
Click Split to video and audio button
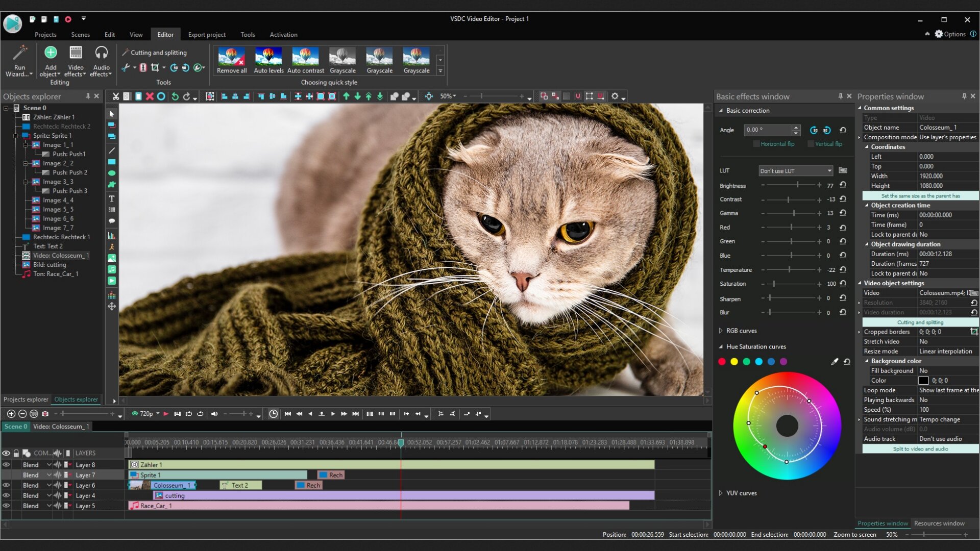[x=920, y=449]
